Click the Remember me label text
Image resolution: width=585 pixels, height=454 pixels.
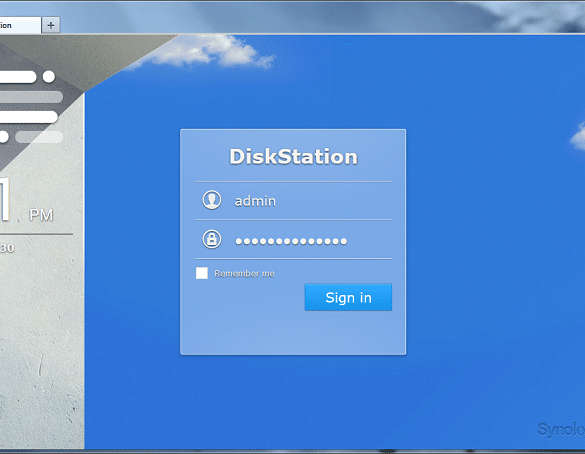tap(244, 273)
